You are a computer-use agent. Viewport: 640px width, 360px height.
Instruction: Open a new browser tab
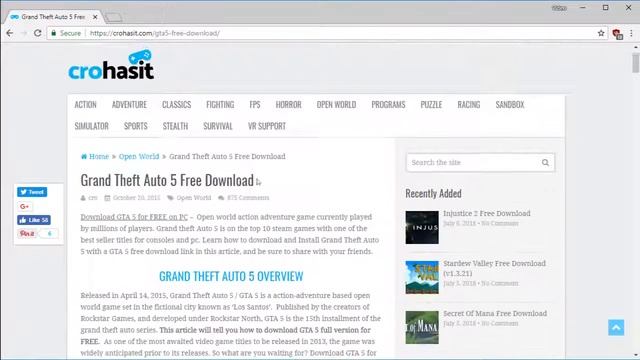point(113,17)
